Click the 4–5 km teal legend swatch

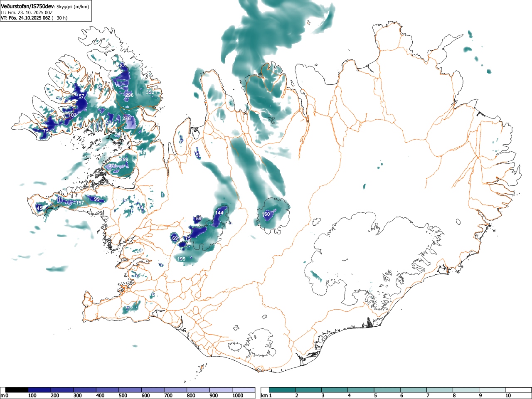(x=361, y=390)
